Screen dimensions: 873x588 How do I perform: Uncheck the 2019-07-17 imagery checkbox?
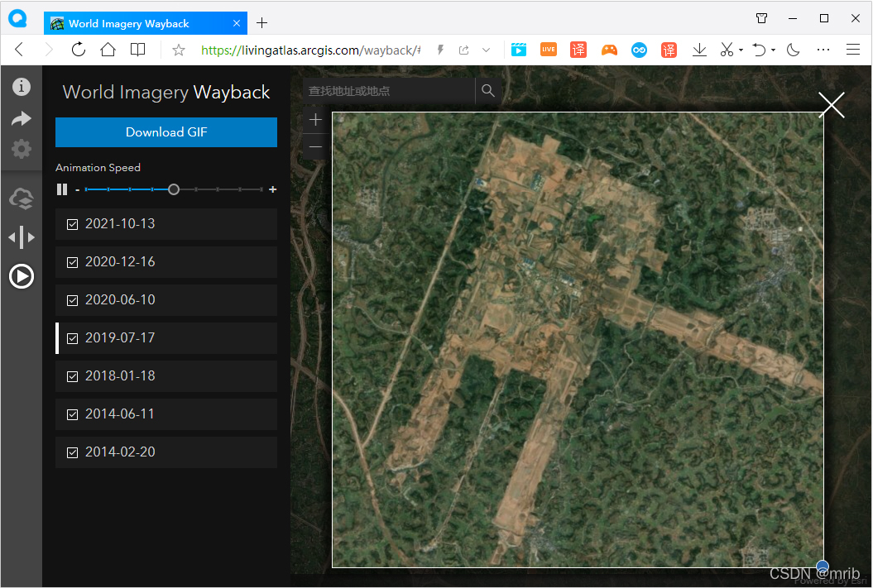click(x=72, y=338)
